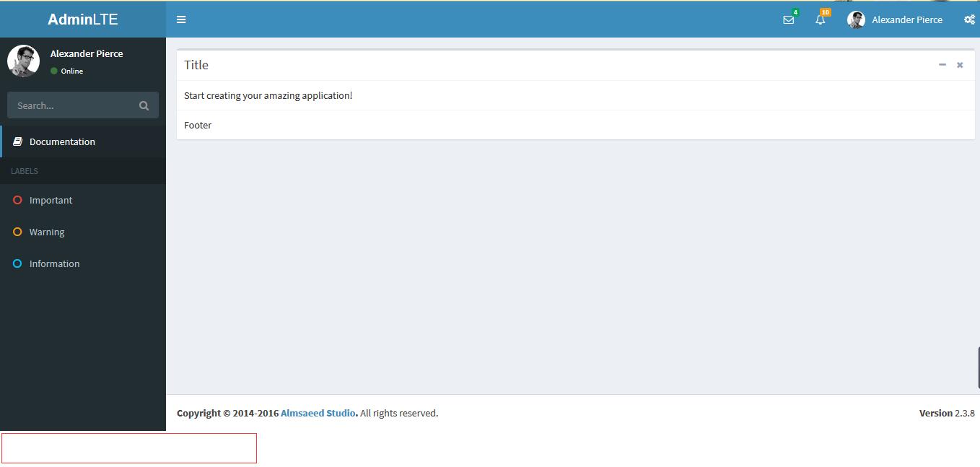This screenshot has width=980, height=467.
Task: Click the yellow Warning circle icon
Action: pos(17,232)
